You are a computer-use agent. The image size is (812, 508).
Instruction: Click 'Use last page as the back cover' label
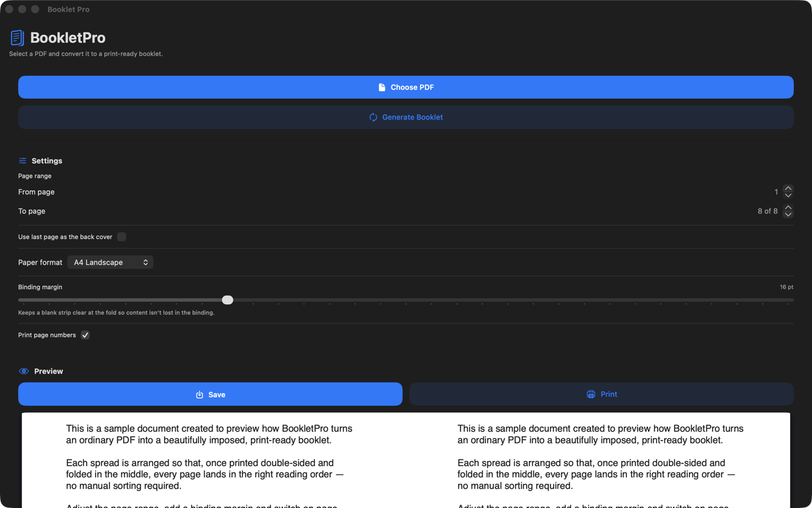click(65, 237)
